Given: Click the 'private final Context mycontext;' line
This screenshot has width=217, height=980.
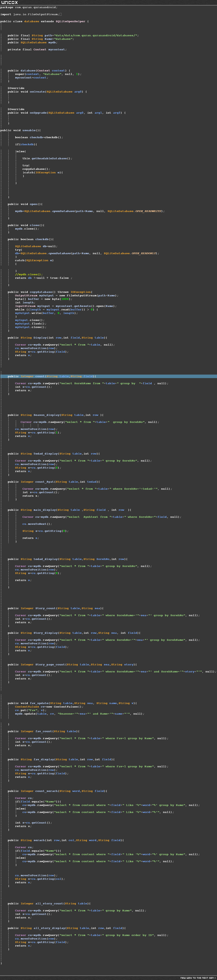Looking at the screenshot, I should tap(37, 49).
